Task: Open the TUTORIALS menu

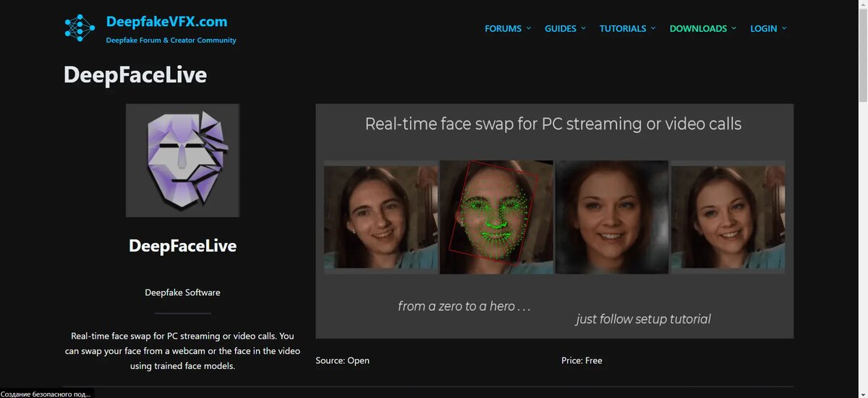Action: [x=623, y=29]
